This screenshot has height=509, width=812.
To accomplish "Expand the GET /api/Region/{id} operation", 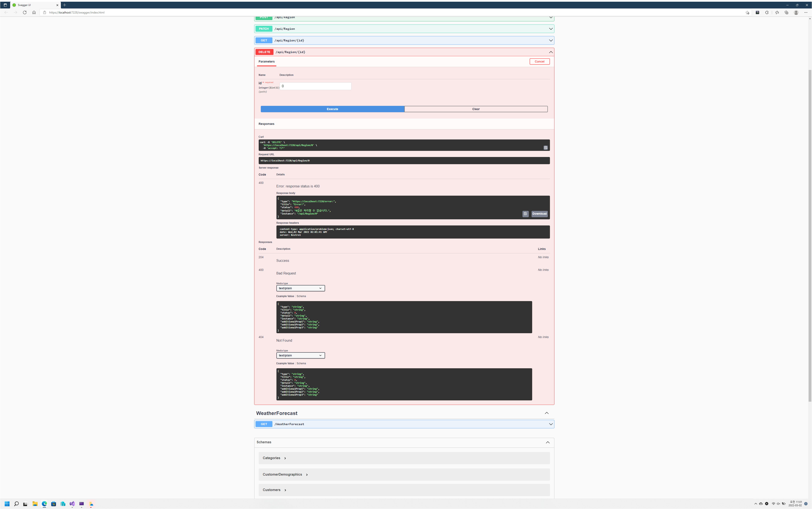I will [551, 40].
